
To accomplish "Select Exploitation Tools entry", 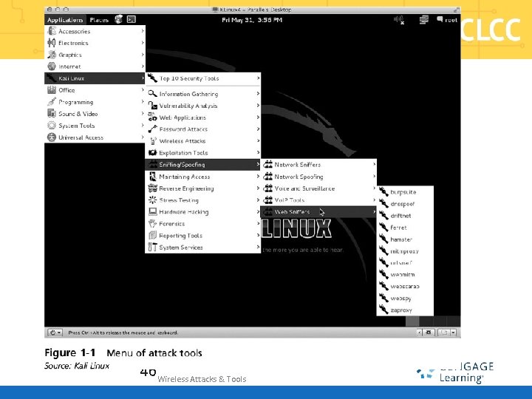I will (203, 153).
